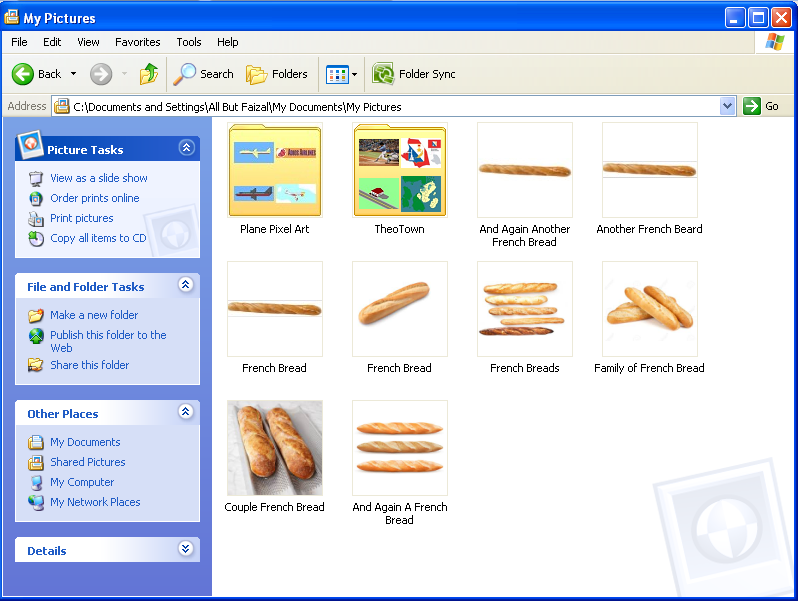798x601 pixels.
Task: Click the Folders toolbar folder icon
Action: pos(256,75)
